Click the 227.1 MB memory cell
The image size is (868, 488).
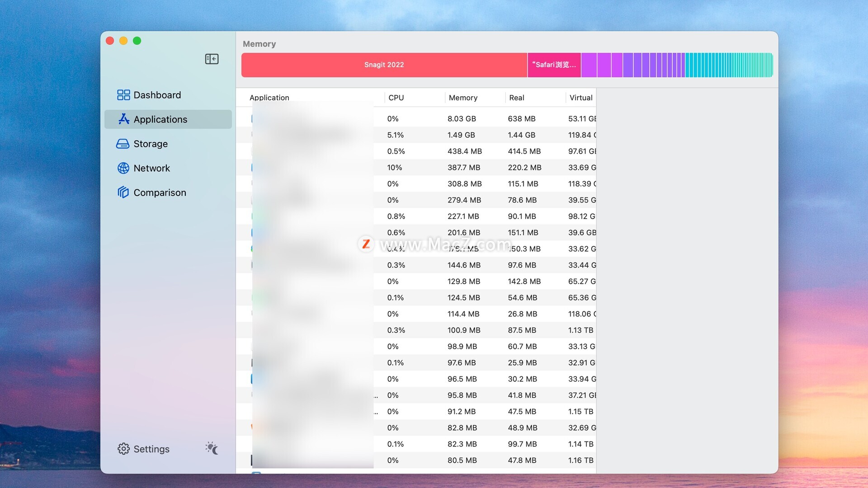tap(463, 216)
